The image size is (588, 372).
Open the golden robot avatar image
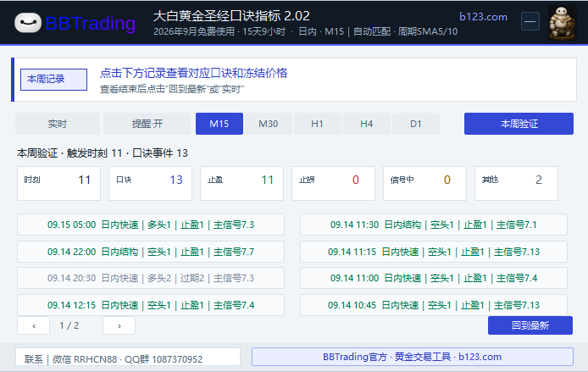coord(562,23)
